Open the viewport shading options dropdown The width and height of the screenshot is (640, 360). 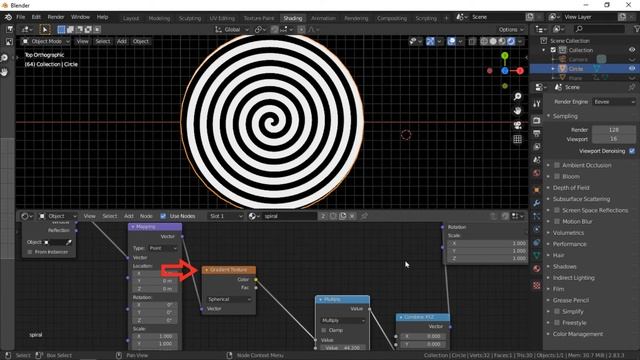(x=520, y=41)
